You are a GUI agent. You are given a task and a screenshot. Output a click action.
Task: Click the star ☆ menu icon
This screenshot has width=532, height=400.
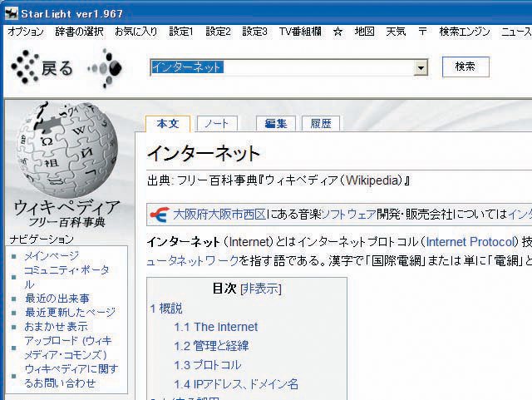tap(337, 32)
